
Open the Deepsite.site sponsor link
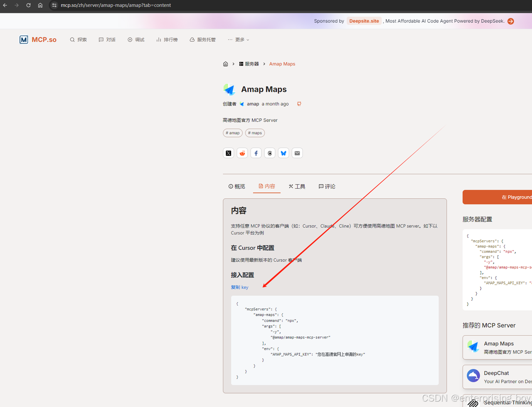[364, 21]
